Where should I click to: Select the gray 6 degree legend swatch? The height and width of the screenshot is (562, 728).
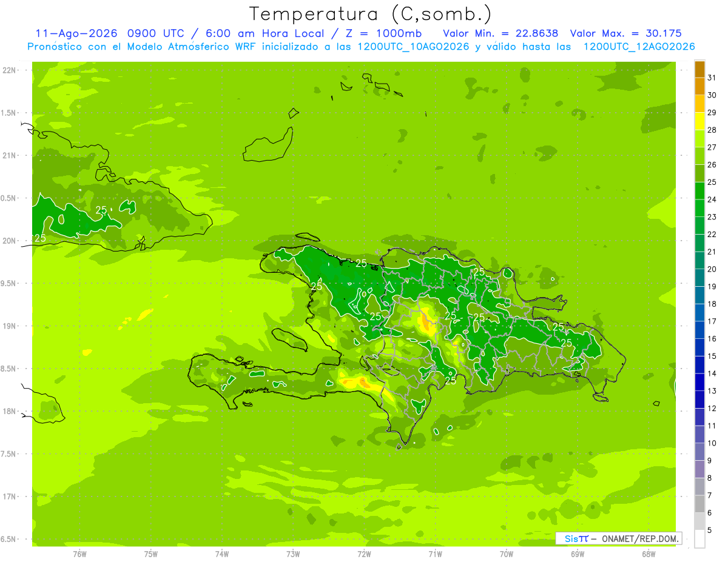[699, 504]
